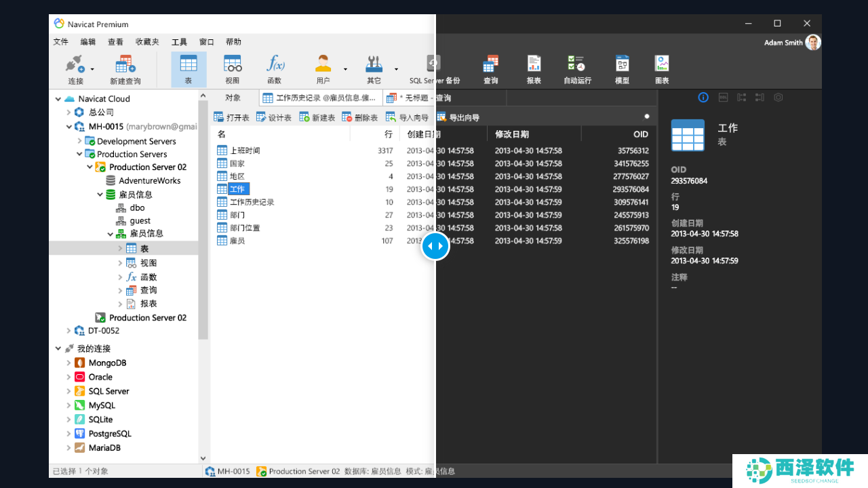Image resolution: width=868 pixels, height=488 pixels.
Task: Open the 工具 (Tools) menu
Action: 179,42
